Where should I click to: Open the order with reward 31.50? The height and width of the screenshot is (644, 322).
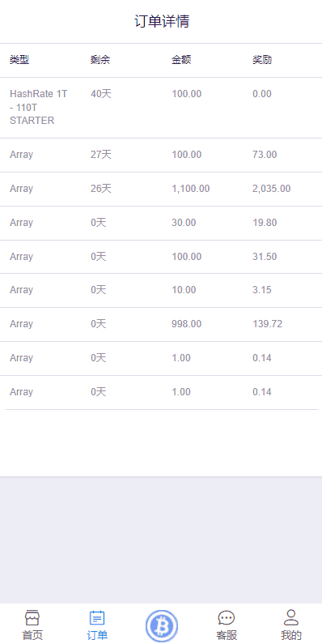coord(161,257)
